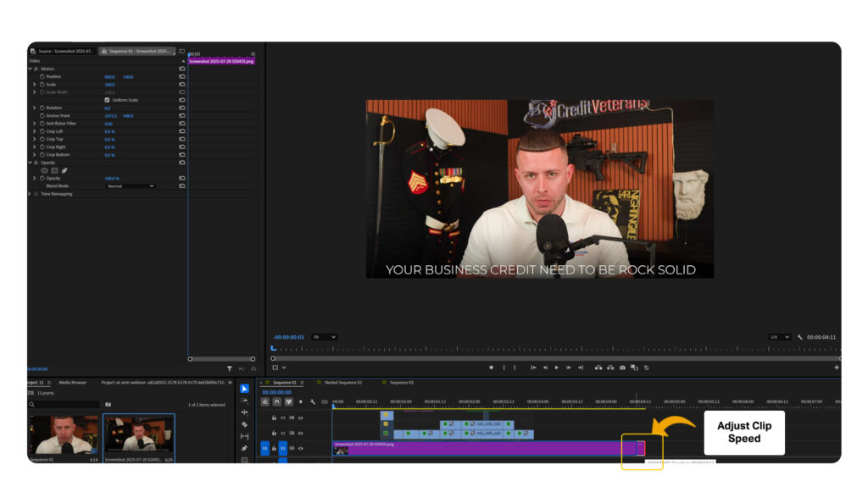Click the Project panel search field
Viewport: 868px width, 498px height.
pos(64,405)
